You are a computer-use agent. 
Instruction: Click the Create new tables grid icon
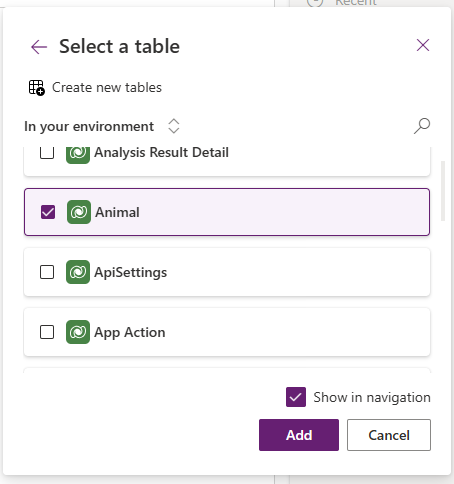[x=36, y=88]
